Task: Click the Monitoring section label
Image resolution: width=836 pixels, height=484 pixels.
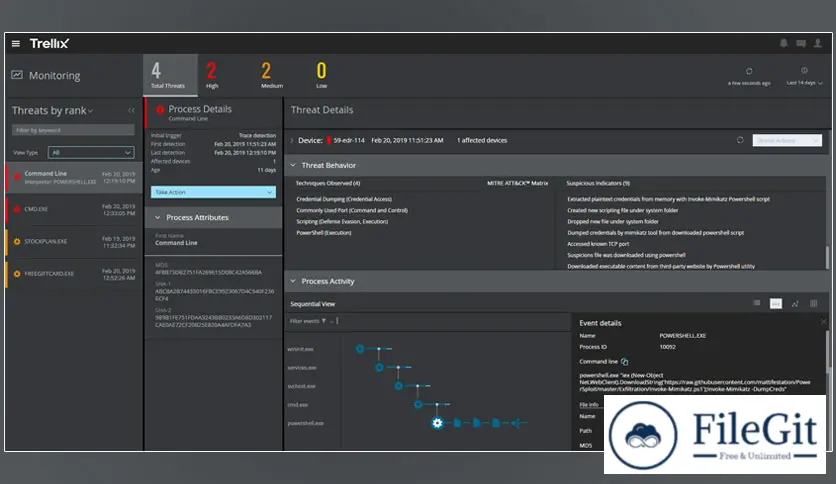Action: pos(54,76)
